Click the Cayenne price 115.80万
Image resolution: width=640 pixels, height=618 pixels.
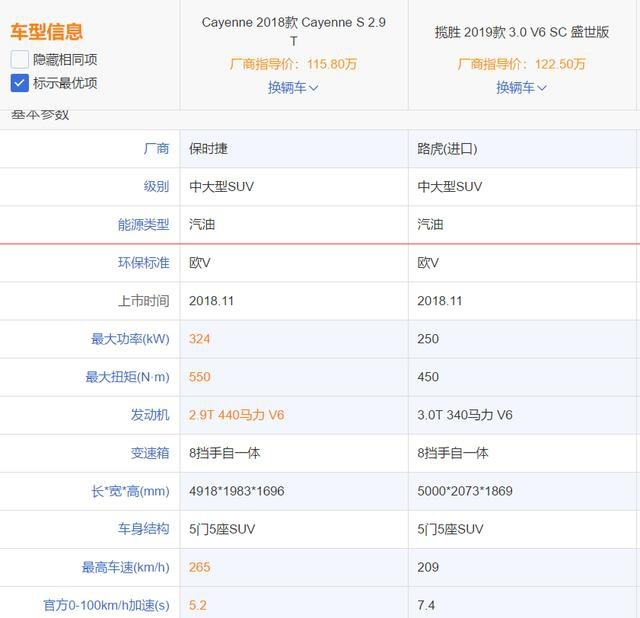coord(332,64)
